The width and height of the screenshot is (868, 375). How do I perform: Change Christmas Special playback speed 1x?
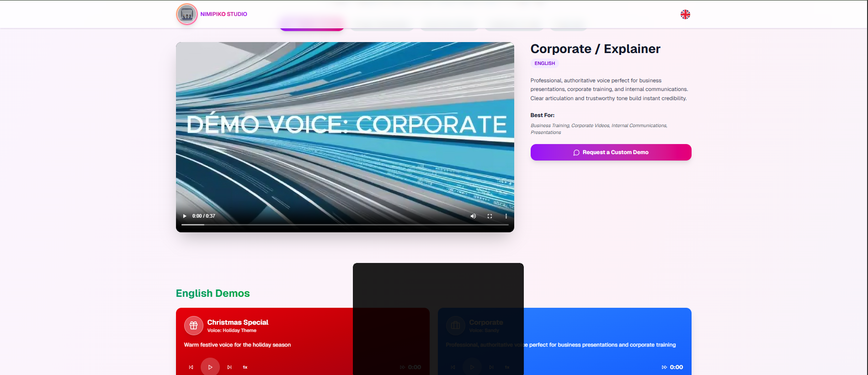pos(245,367)
